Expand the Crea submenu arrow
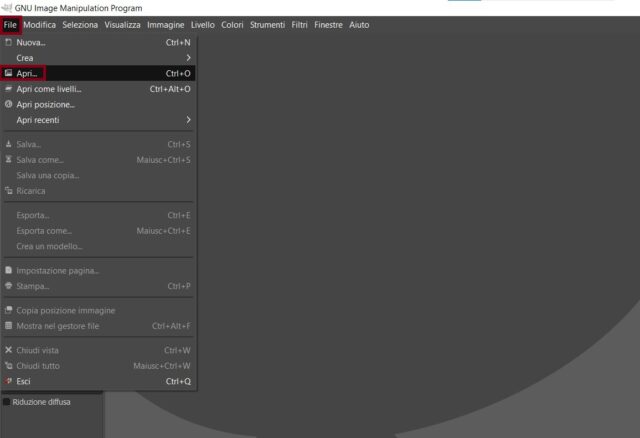Image resolution: width=640 pixels, height=438 pixels. pos(187,58)
